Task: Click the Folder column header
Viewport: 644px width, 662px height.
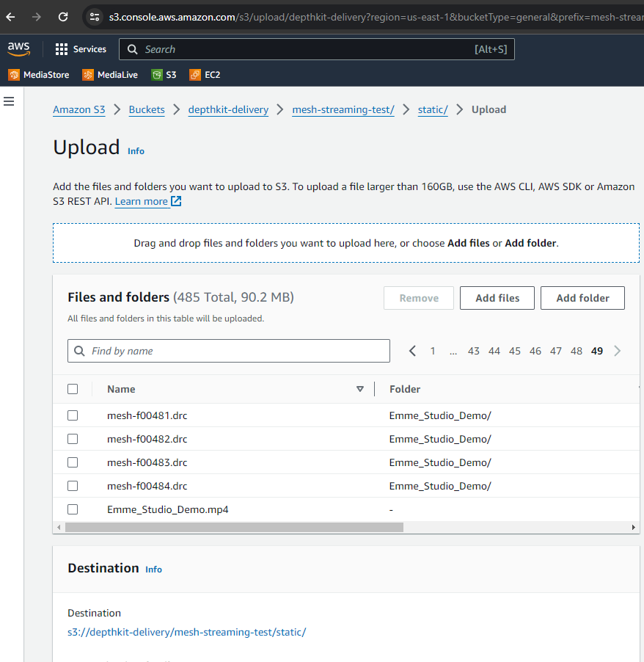Action: tap(405, 389)
